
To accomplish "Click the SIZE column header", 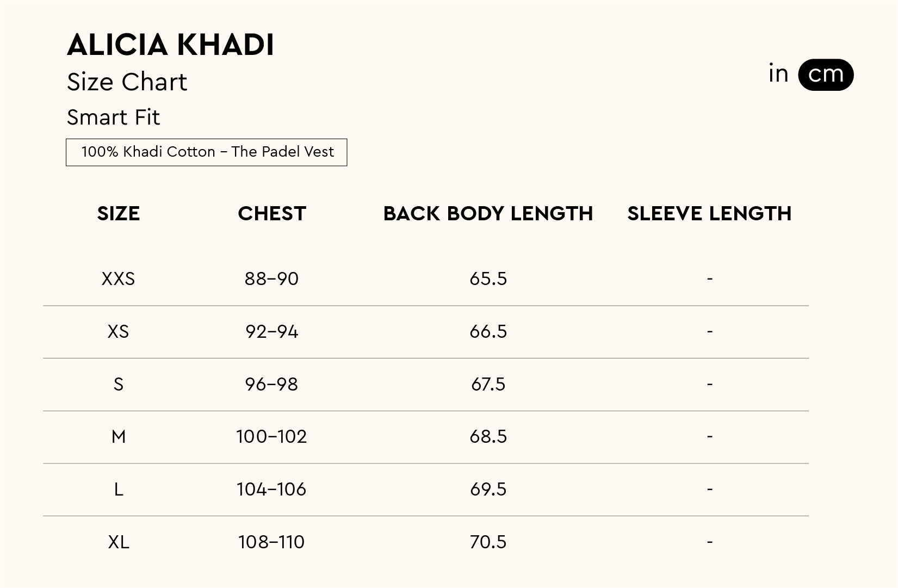I will (119, 214).
